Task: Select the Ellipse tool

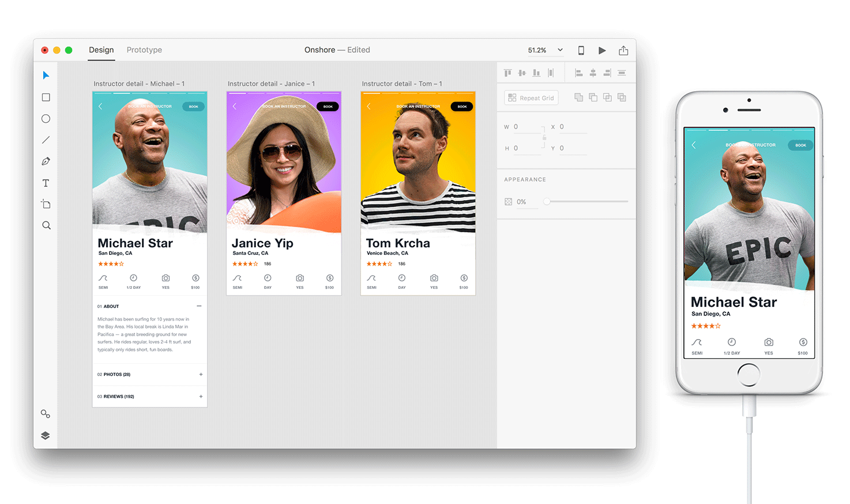Action: coord(46,119)
